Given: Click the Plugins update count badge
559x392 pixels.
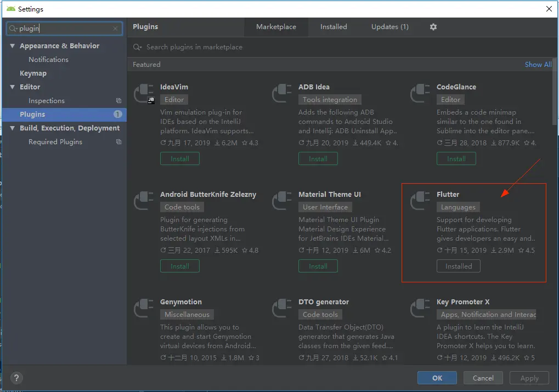Looking at the screenshot, I should pos(117,115).
